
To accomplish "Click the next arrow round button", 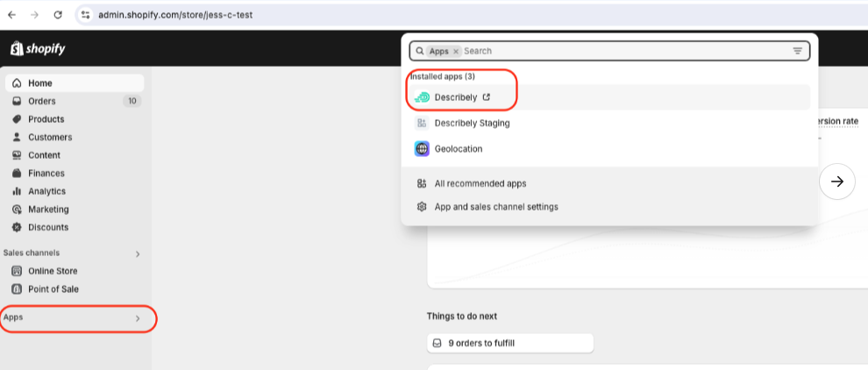I will click(837, 181).
